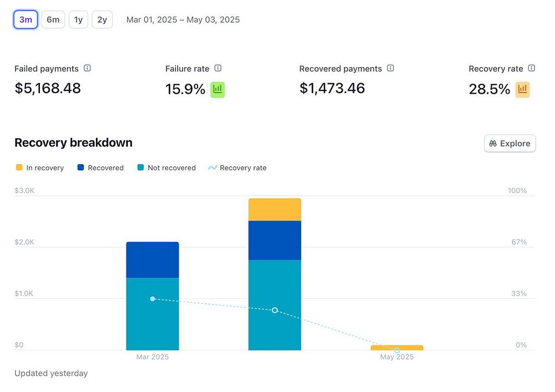The width and height of the screenshot is (555, 392).
Task: Click the yellow In recovery segment, middle bar
Action: point(275,210)
